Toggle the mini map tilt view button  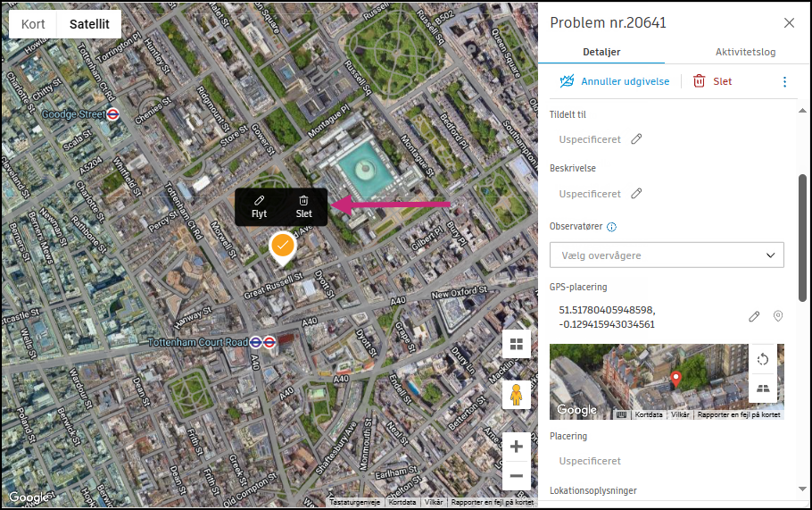point(763,389)
